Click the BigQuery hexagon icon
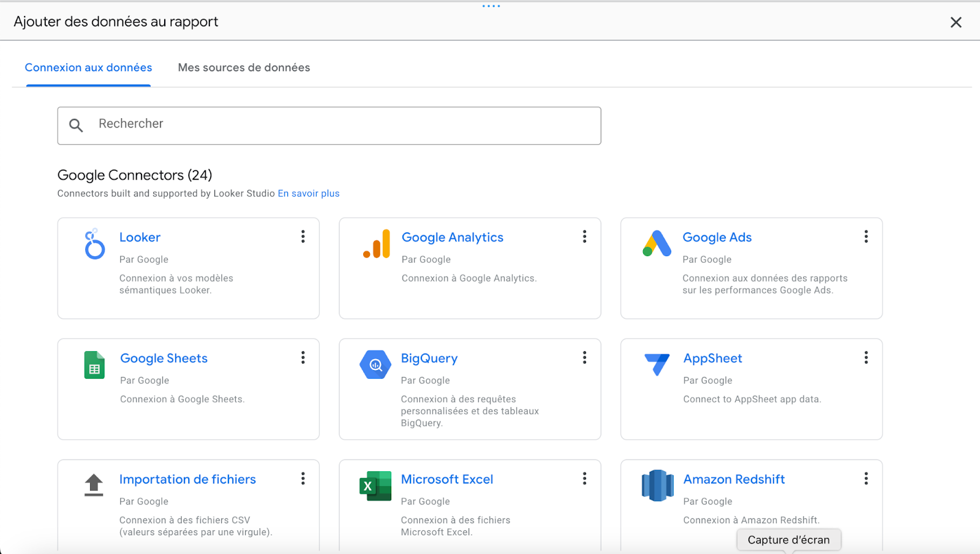 [x=375, y=365]
